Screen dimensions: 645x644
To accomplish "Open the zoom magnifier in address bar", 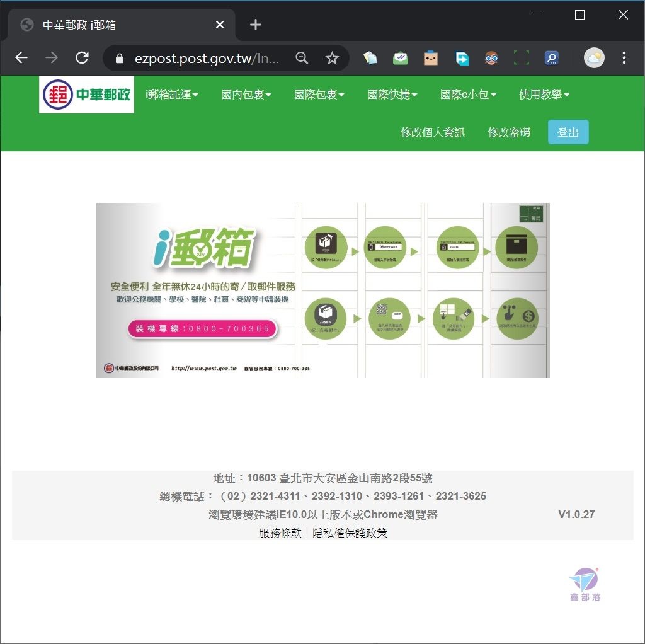I will coord(302,58).
